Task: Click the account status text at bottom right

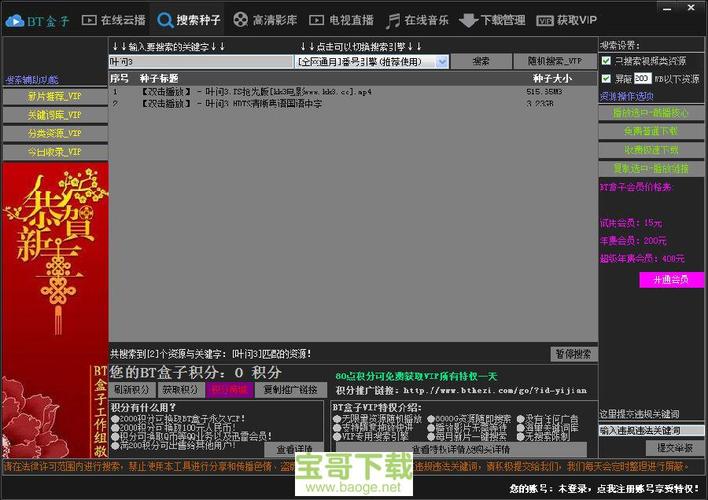Action: point(604,489)
